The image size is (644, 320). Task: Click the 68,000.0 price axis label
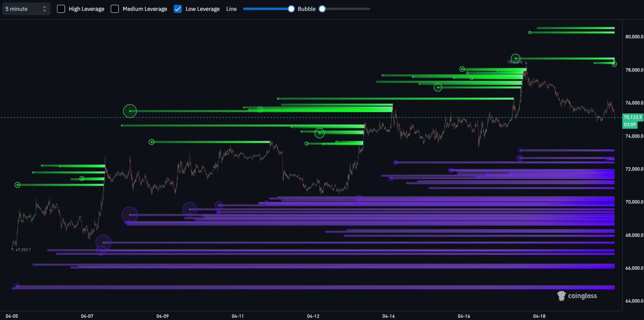pos(633,235)
